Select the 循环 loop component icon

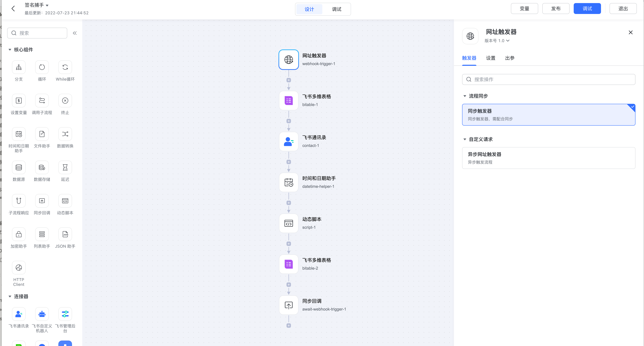[x=42, y=67]
